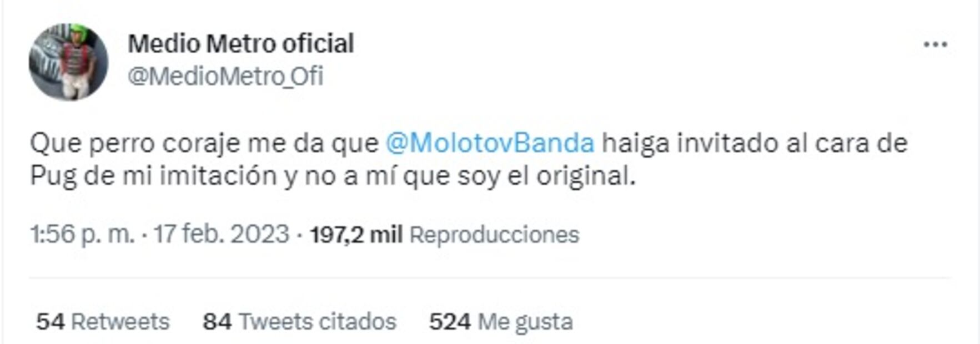
Task: Click the 1:56 p. m. timestamp
Action: (x=82, y=234)
